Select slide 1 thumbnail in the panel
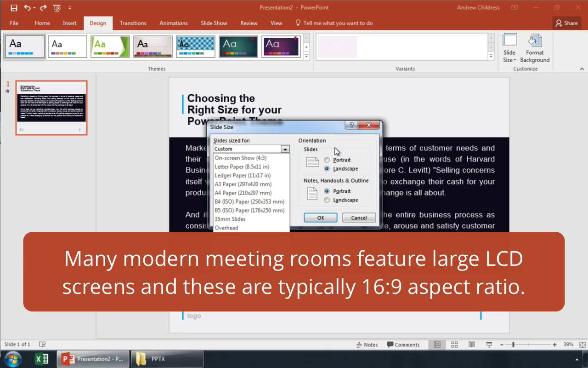 [51, 108]
